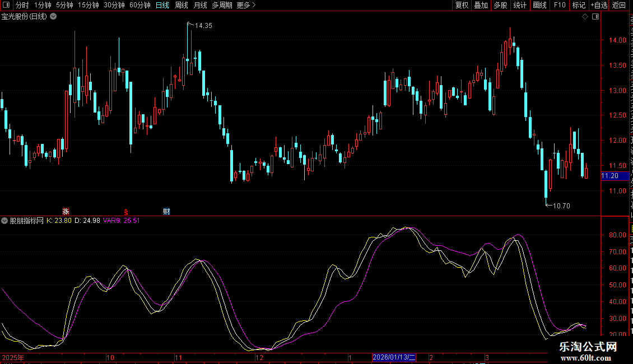Toggle the right side panel icon
This screenshot has width=633, height=364.
pos(595,17)
